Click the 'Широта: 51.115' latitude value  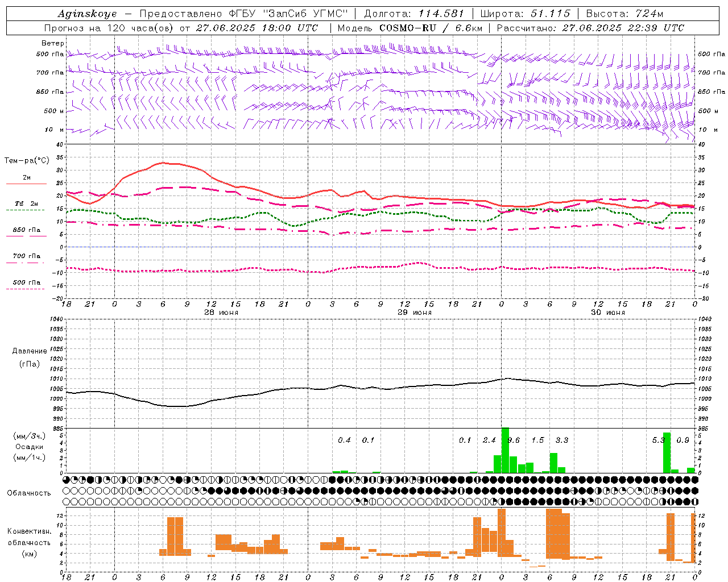pos(525,14)
